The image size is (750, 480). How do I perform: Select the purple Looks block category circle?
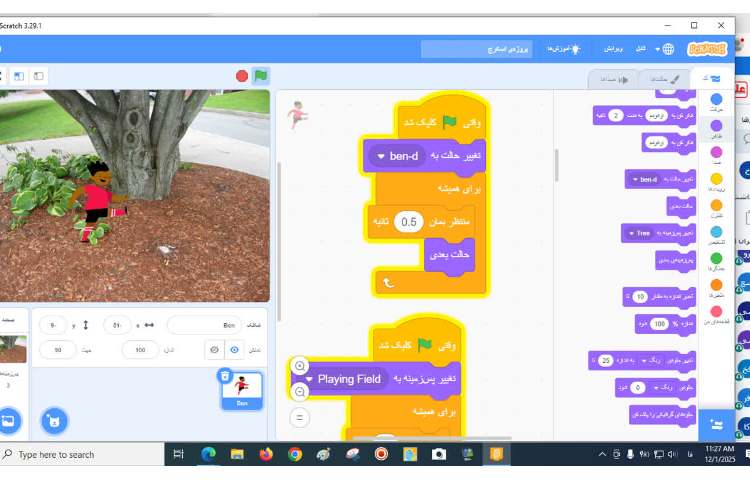(x=716, y=125)
